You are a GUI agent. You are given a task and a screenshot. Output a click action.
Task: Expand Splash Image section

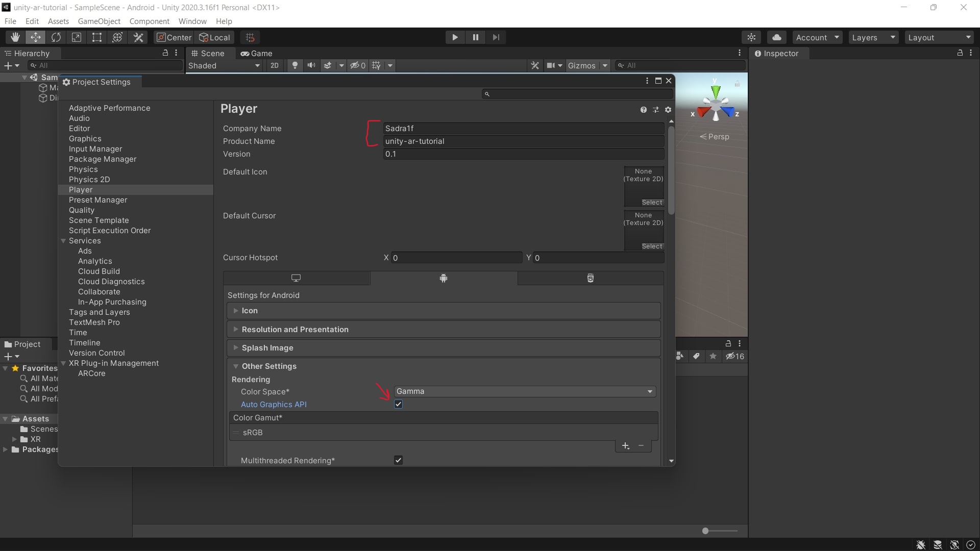(444, 348)
